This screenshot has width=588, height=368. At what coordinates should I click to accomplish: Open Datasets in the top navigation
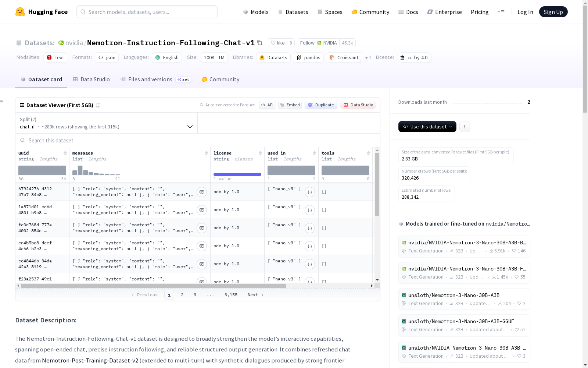[x=293, y=12]
